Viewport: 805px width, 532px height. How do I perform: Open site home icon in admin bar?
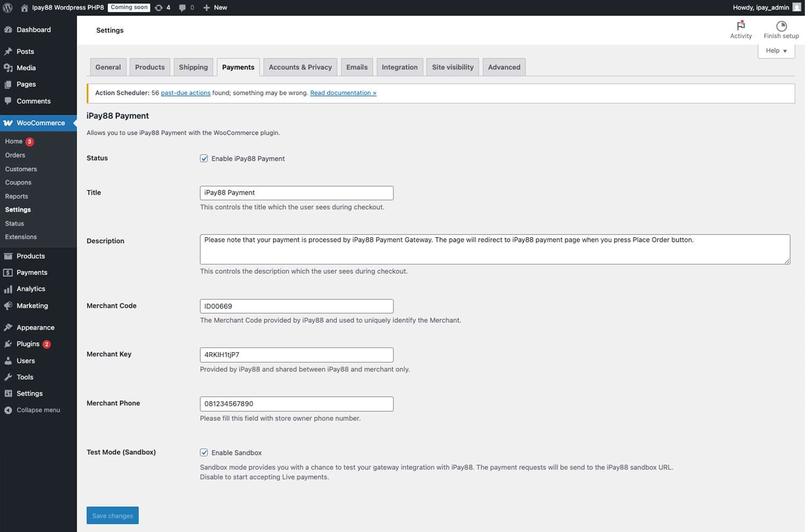(24, 8)
